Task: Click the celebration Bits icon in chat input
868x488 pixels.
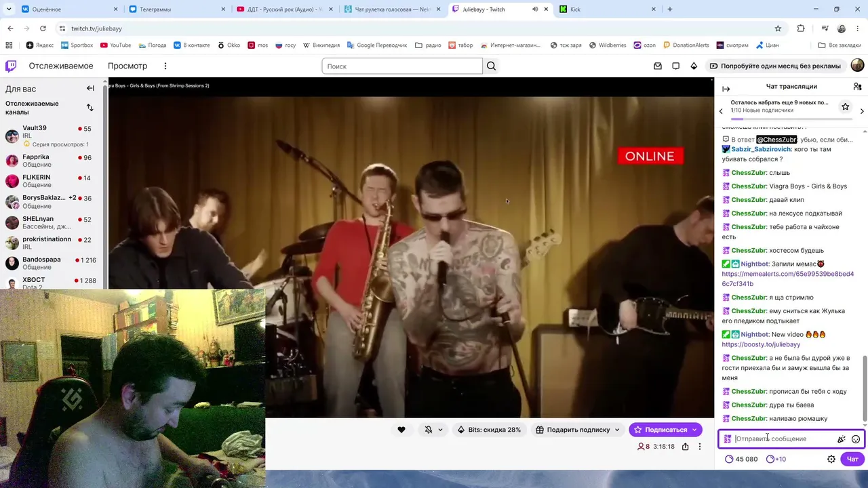Action: pyautogui.click(x=842, y=439)
